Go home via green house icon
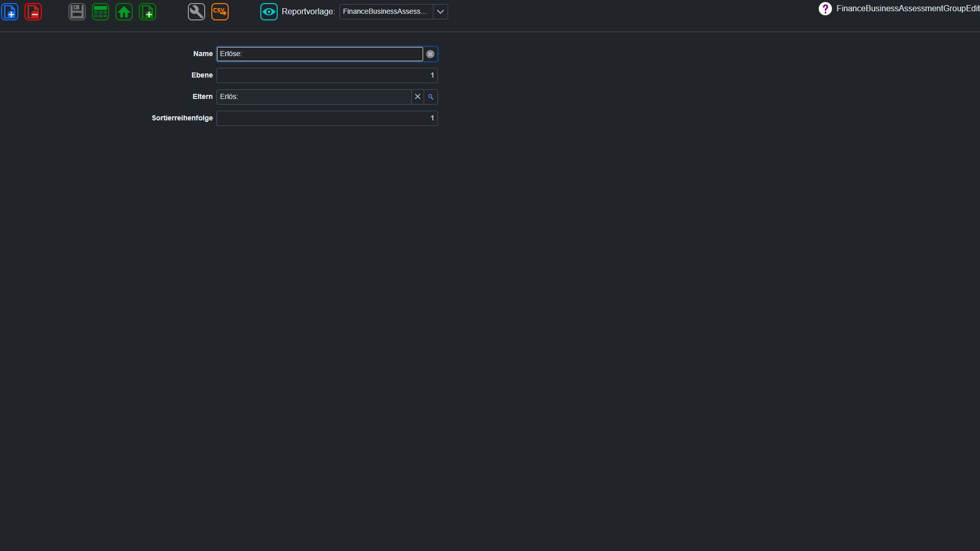 [124, 12]
